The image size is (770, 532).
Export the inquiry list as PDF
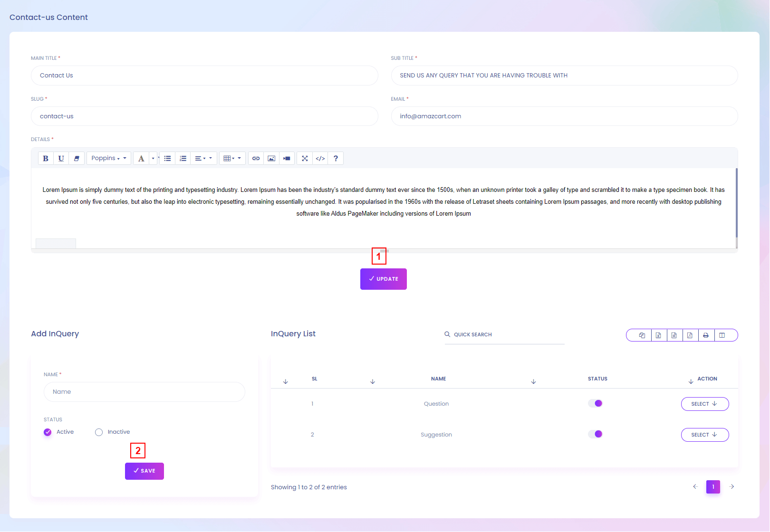pos(690,335)
